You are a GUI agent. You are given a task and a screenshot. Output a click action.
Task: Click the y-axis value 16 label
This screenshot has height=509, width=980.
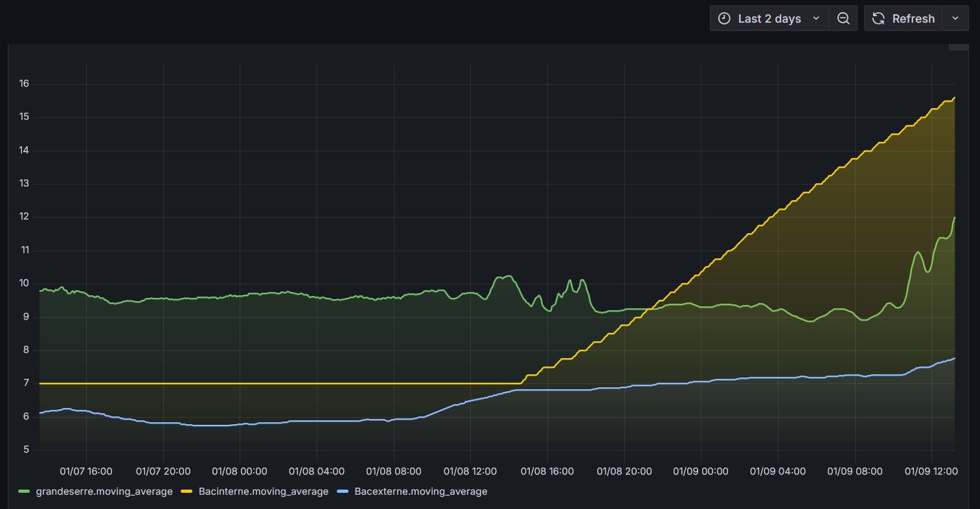(x=25, y=84)
